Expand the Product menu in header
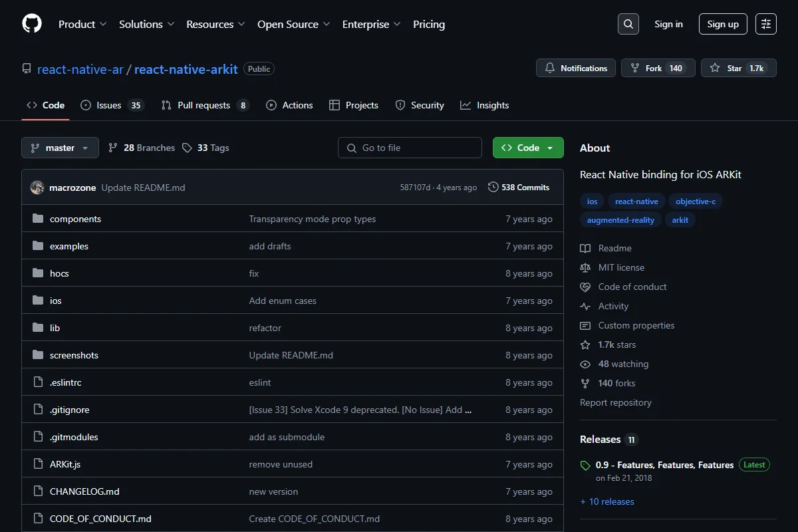The image size is (798, 532). pos(82,24)
